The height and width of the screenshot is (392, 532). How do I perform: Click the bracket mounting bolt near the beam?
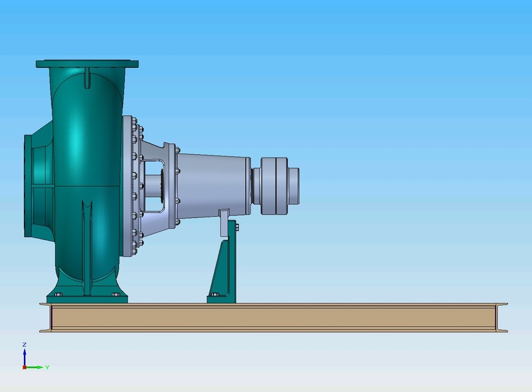pos(215,294)
